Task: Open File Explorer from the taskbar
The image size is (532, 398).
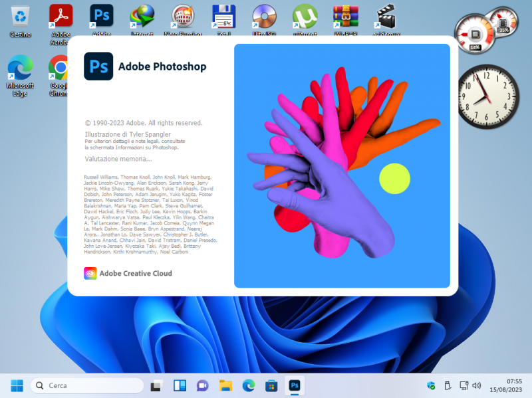Action: point(225,385)
